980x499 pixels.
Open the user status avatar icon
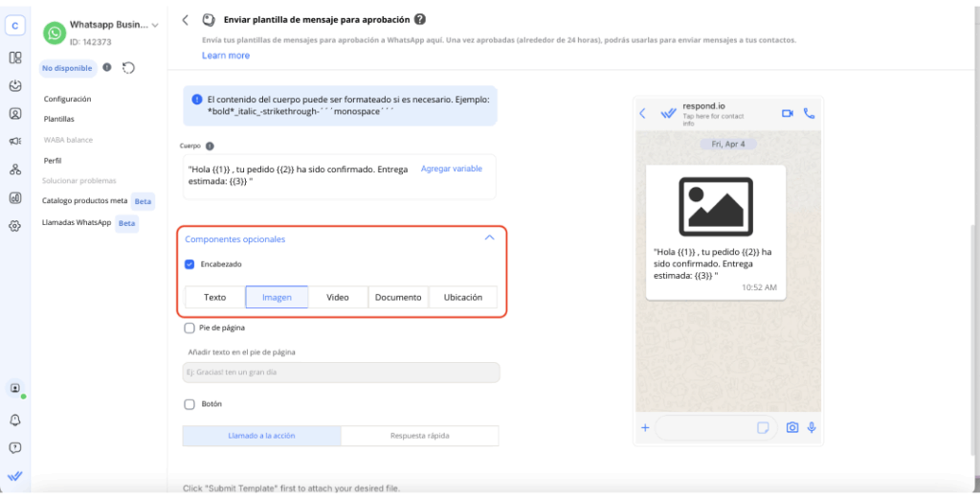15,388
